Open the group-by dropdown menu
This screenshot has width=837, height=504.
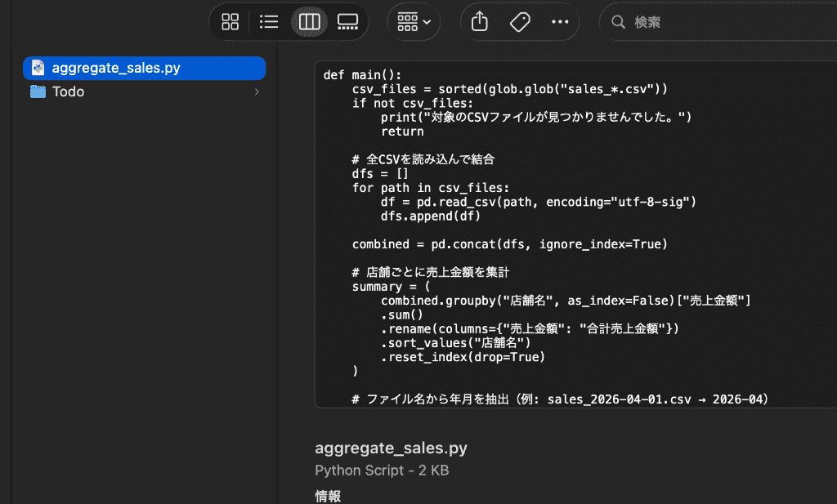(x=414, y=22)
